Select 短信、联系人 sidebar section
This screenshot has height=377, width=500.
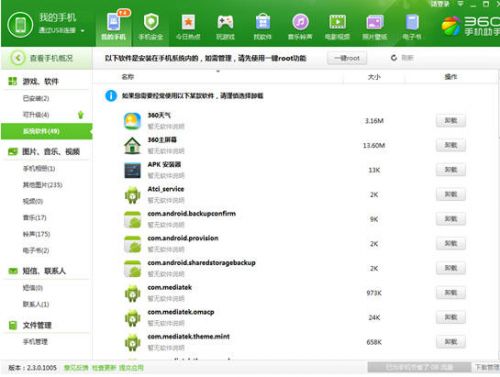[x=44, y=271]
